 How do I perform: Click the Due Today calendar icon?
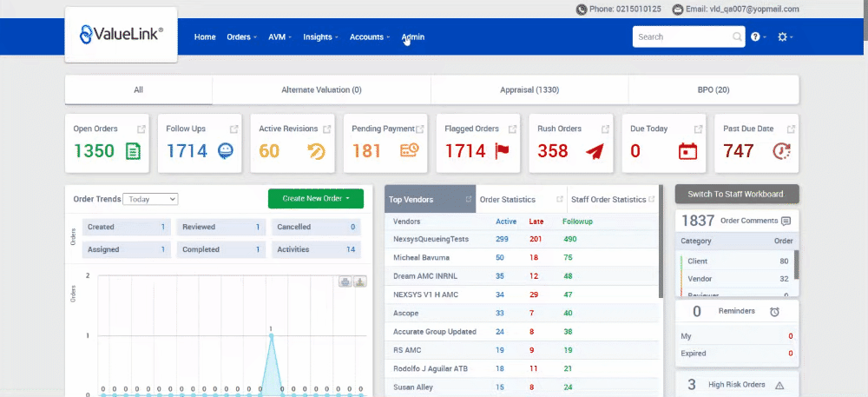(x=687, y=151)
